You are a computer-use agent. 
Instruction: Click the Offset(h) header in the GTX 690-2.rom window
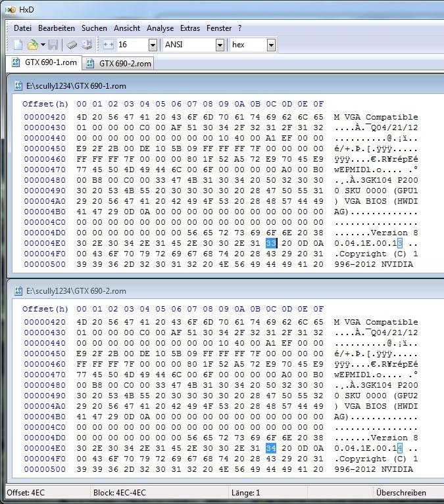click(45, 309)
